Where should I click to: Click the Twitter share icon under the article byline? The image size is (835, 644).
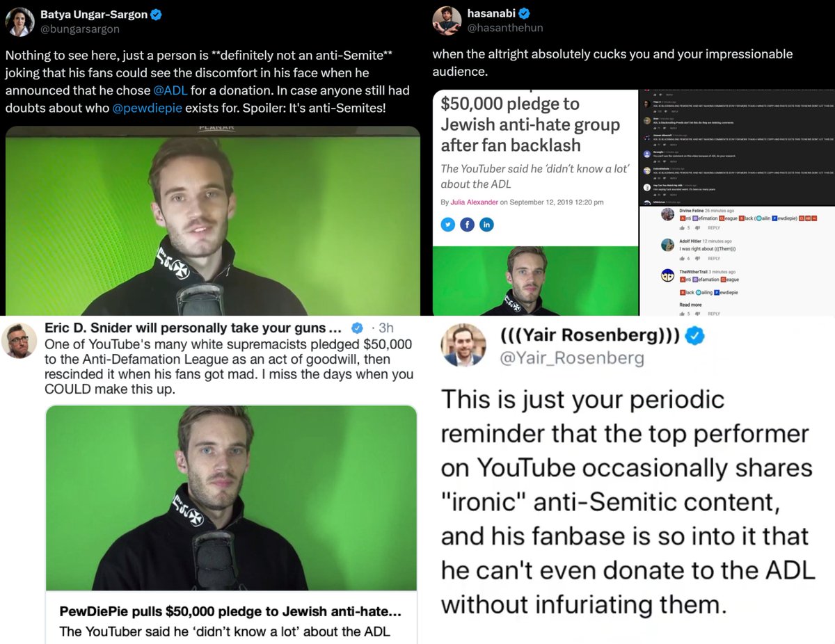pyautogui.click(x=448, y=224)
